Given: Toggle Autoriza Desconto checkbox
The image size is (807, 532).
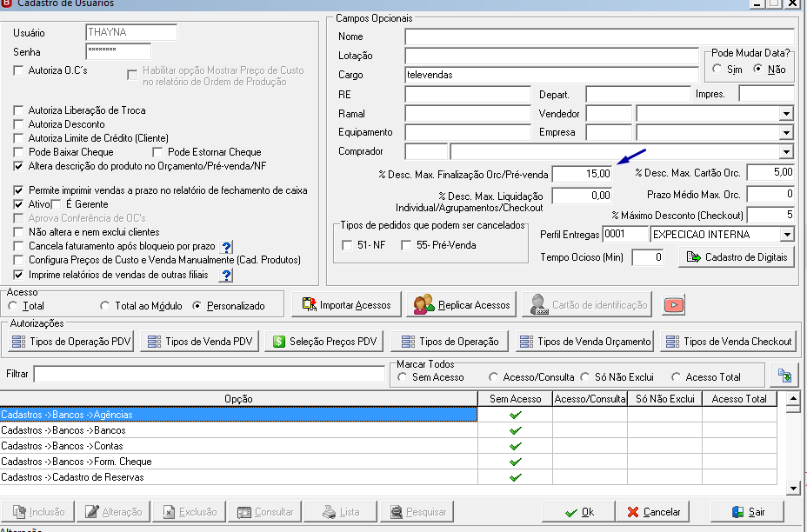Looking at the screenshot, I should click(x=18, y=124).
